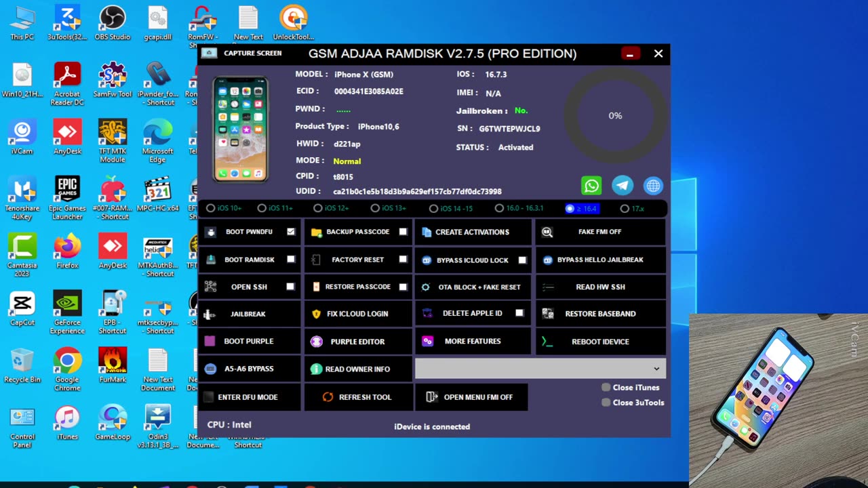Select the iOS 13+ radio button
The width and height of the screenshot is (868, 488).
(375, 208)
